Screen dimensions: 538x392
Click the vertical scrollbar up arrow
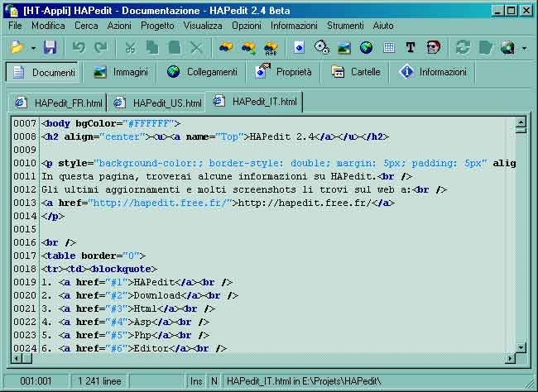tap(521, 122)
